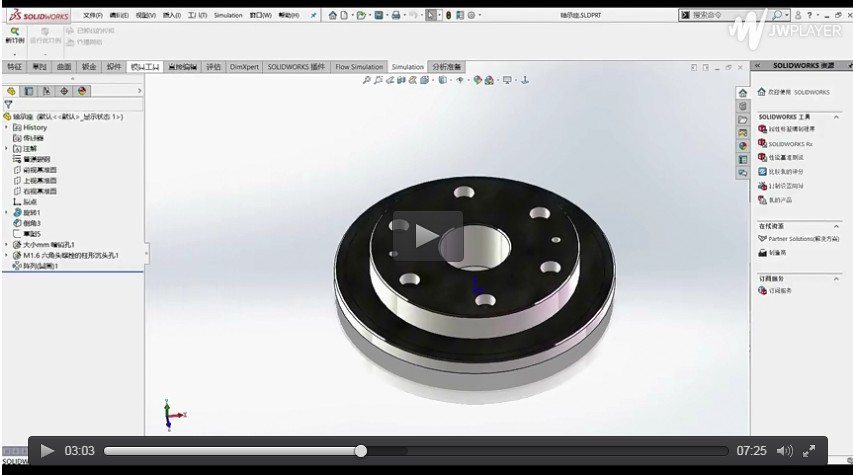Click the video progress bar slider
Viewport: 853px width, 475px height.
pyautogui.click(x=361, y=451)
